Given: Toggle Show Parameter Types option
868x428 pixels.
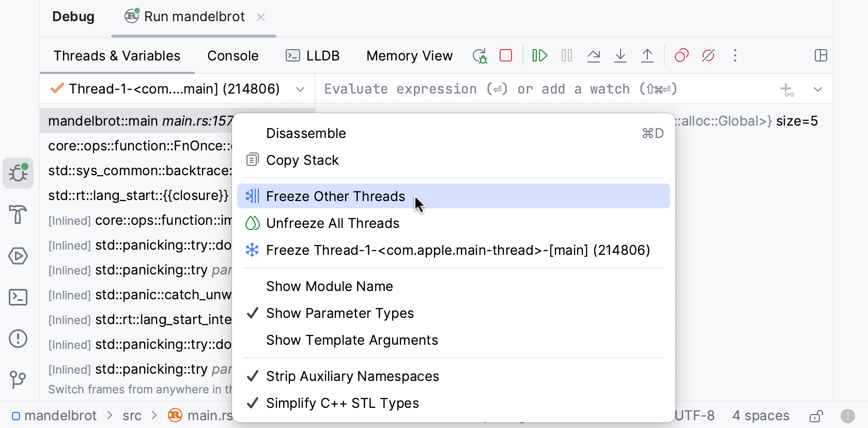Looking at the screenshot, I should (340, 313).
